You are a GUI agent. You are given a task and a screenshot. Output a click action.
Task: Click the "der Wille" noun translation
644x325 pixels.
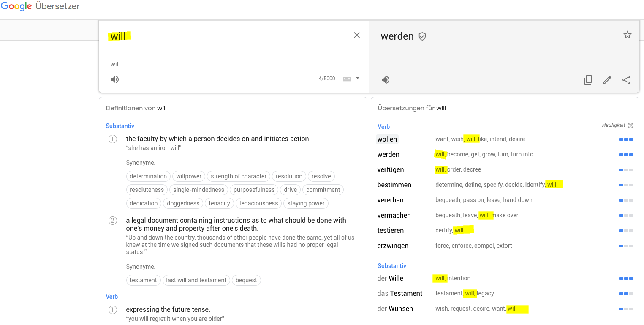390,278
